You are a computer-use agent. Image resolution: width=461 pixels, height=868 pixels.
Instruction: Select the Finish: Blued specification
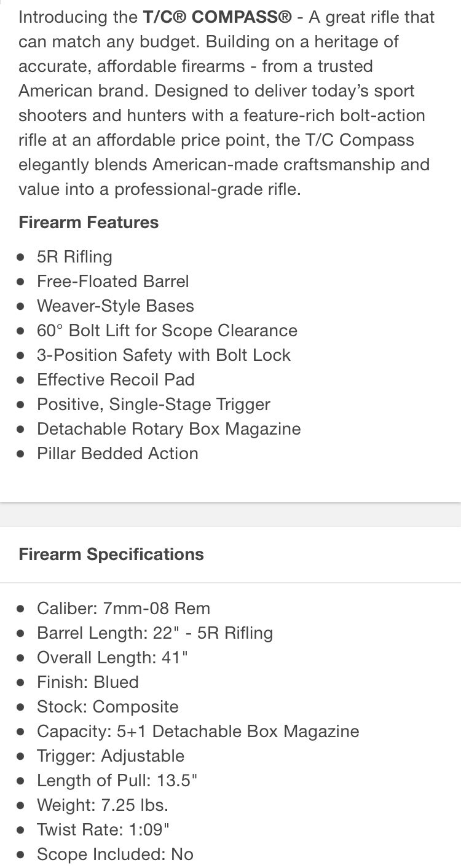(88, 682)
